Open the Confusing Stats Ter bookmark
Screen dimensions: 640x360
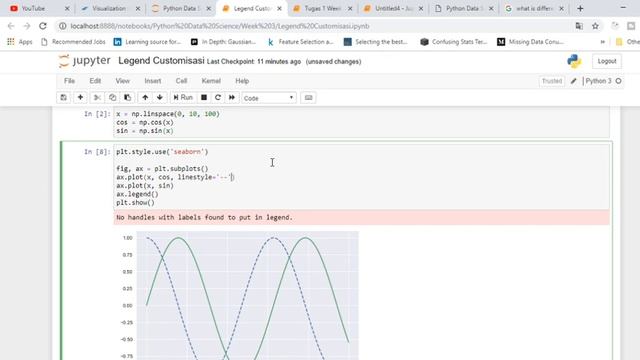click(454, 42)
